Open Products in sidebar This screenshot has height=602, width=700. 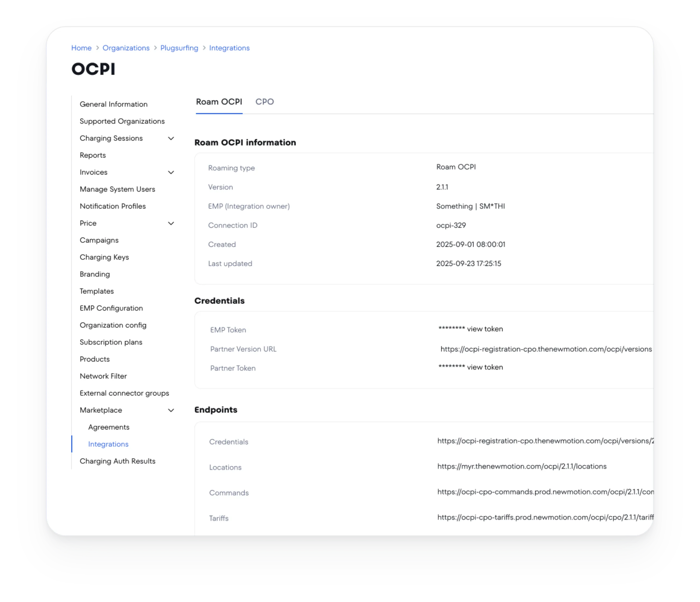click(x=95, y=359)
